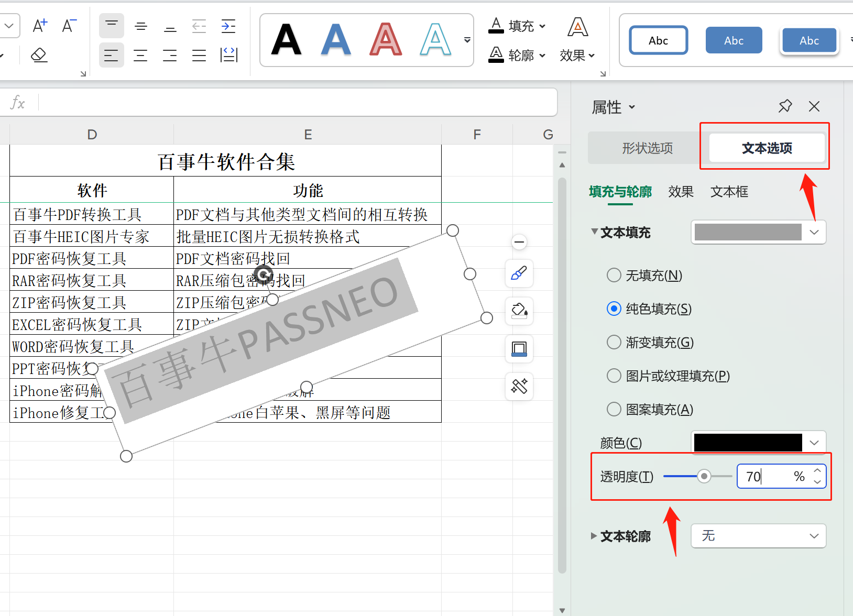Open the text 填充 fill dropdown
Viewport: 853px width, 616px height.
coord(517,26)
